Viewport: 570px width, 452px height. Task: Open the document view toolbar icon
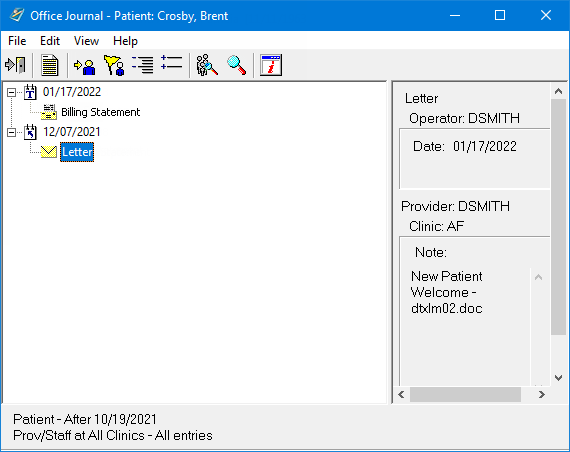(49, 65)
